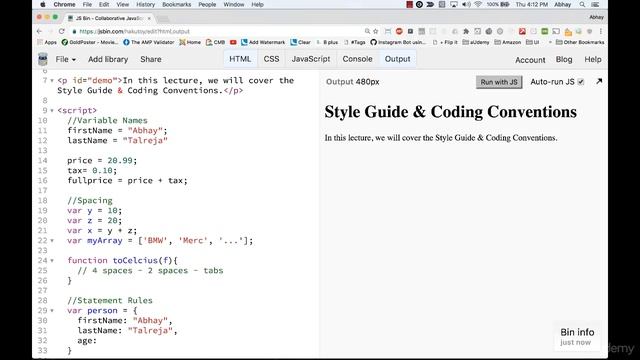
Task: Click the red Acrobat-style extension icon
Action: pyautogui.click(x=522, y=31)
